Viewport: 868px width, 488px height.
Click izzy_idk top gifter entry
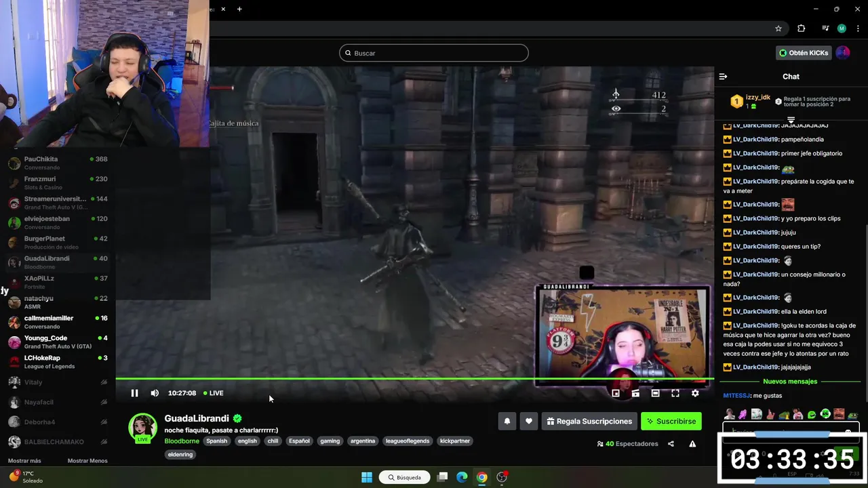[x=750, y=102]
